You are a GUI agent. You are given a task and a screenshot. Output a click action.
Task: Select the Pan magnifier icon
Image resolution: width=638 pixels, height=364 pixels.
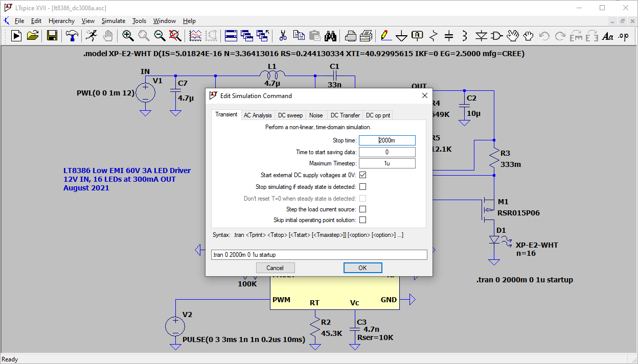[144, 35]
